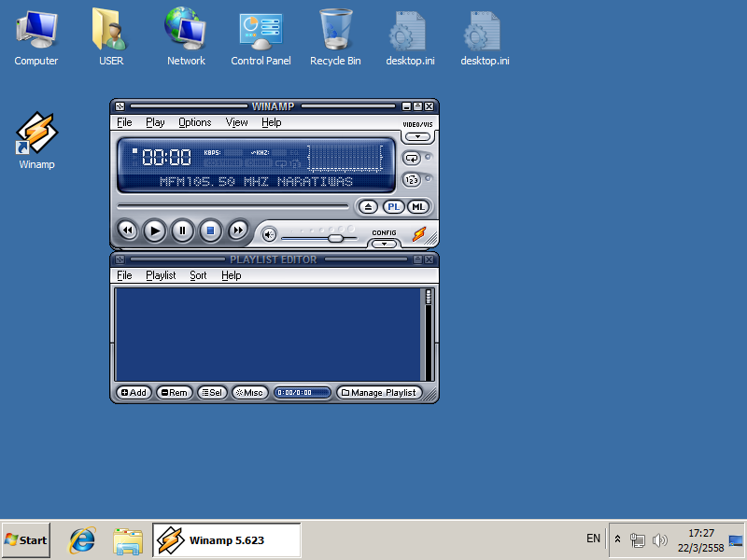Close the Playlist Editor window

(x=430, y=259)
